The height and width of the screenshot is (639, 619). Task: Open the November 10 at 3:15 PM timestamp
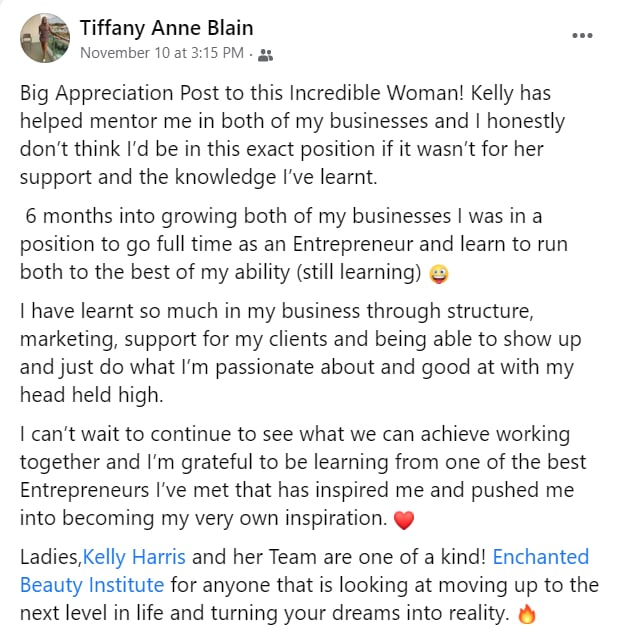tap(162, 53)
